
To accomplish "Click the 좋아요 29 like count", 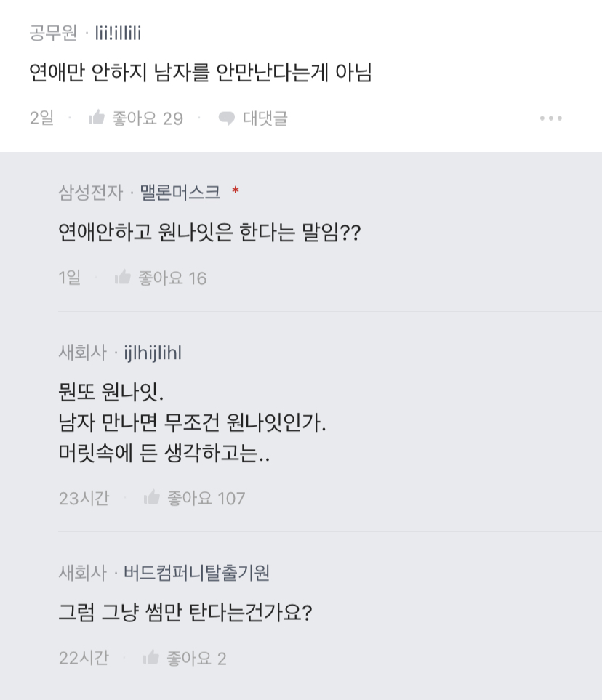I will click(147, 118).
